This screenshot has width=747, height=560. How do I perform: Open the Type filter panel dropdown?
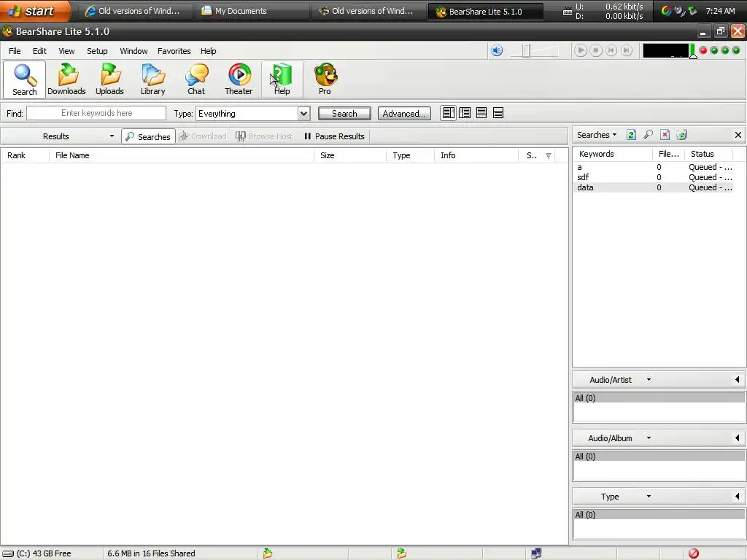tap(649, 496)
